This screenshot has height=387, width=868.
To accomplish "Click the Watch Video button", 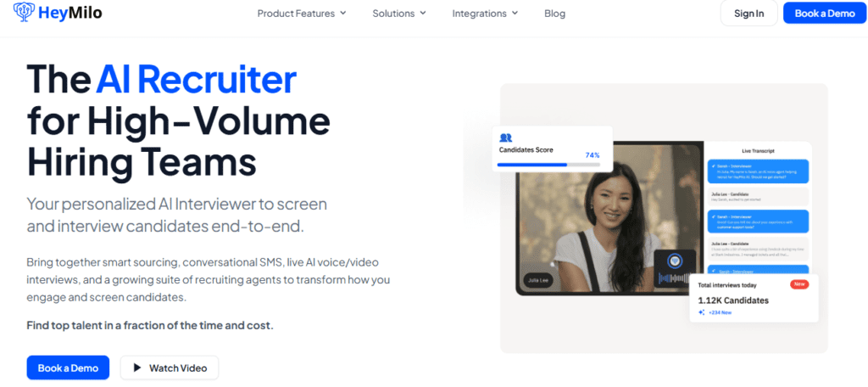I will pyautogui.click(x=170, y=367).
